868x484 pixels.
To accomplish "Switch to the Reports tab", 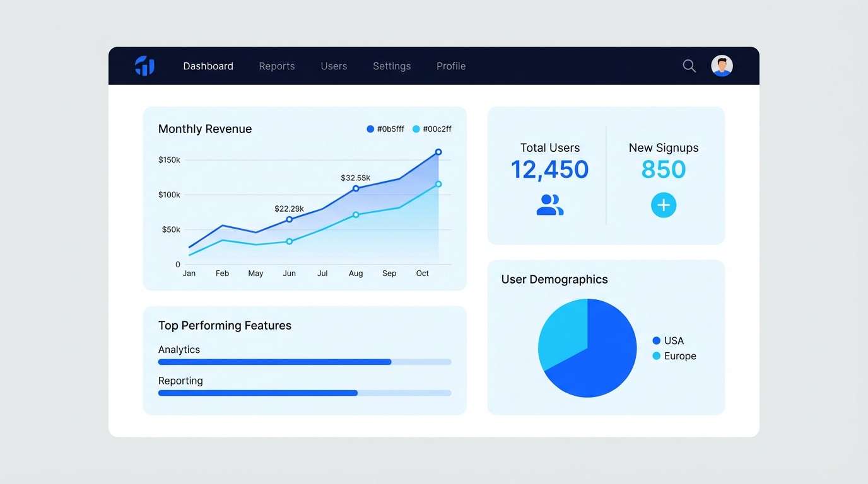I will (x=276, y=66).
